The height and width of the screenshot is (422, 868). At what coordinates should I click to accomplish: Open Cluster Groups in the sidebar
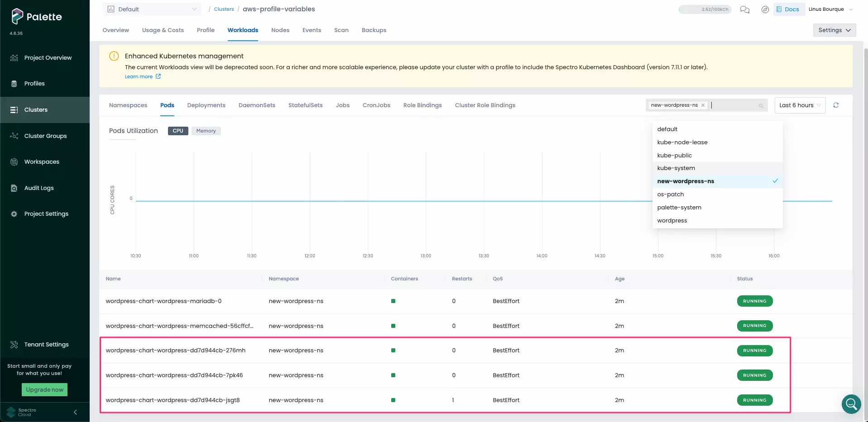tap(45, 136)
